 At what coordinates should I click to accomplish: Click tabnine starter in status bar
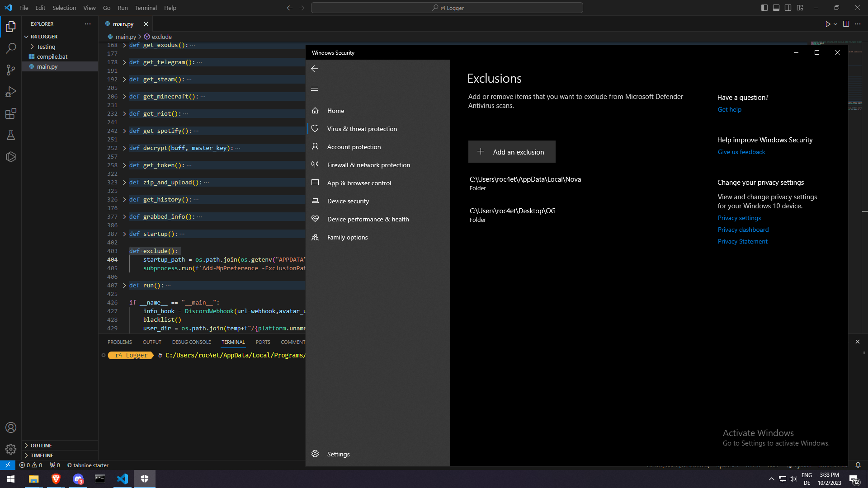click(x=88, y=465)
